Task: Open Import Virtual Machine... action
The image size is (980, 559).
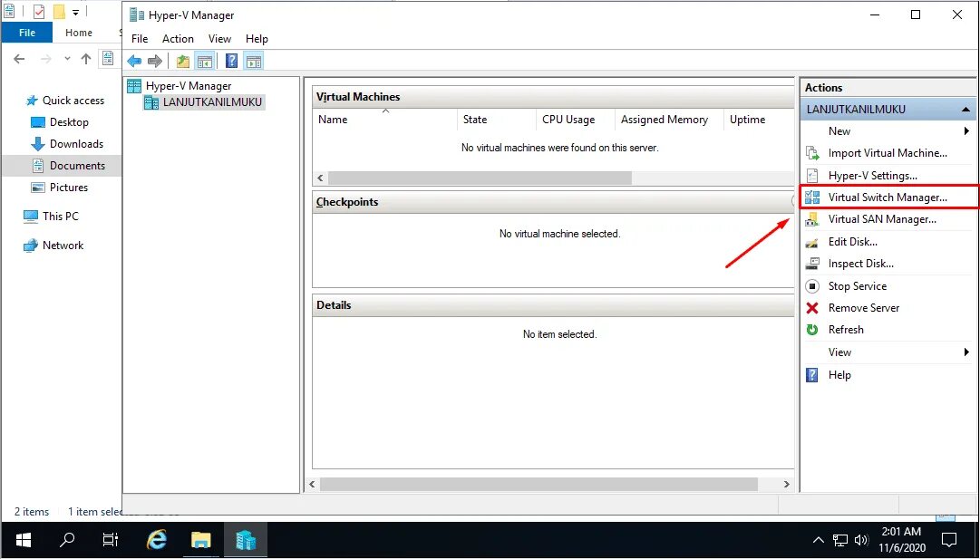Action: [888, 153]
